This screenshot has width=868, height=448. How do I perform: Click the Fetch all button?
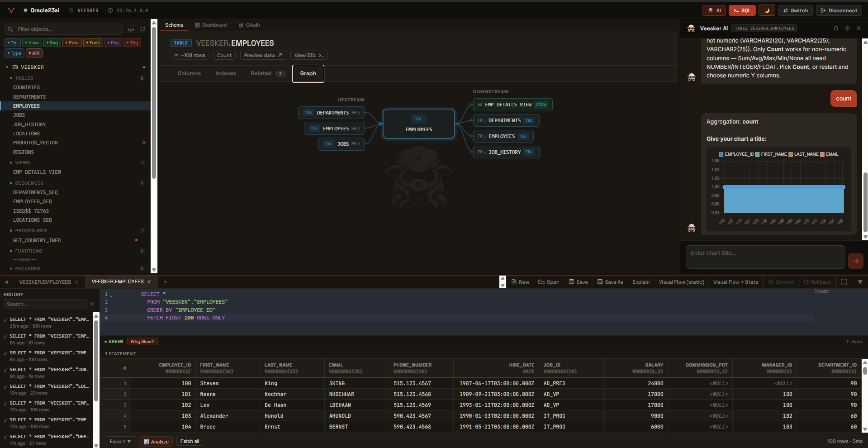click(x=190, y=441)
